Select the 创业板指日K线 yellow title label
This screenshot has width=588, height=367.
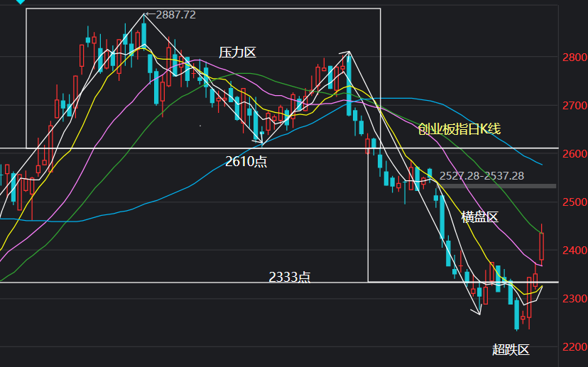pos(459,129)
